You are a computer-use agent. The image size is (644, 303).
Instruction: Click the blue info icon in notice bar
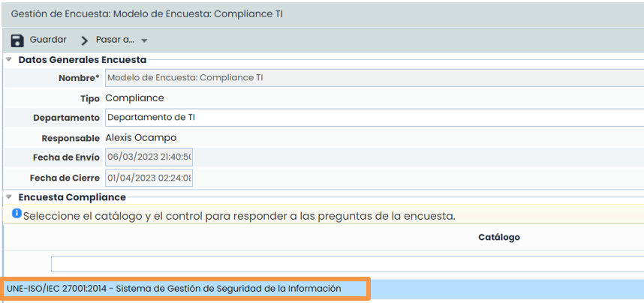pos(17,214)
